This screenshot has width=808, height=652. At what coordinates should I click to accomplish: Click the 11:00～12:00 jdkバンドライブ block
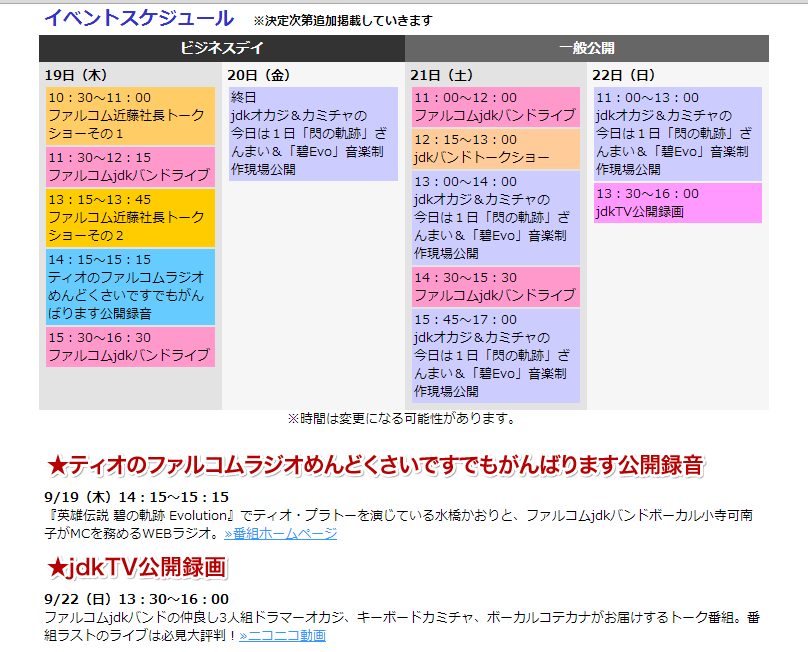(496, 107)
